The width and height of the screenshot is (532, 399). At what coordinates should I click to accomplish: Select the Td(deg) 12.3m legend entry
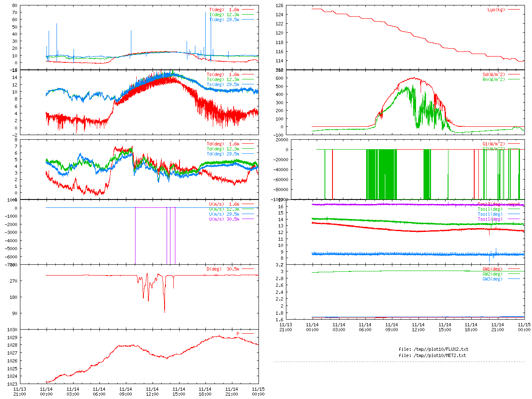[x=223, y=149]
